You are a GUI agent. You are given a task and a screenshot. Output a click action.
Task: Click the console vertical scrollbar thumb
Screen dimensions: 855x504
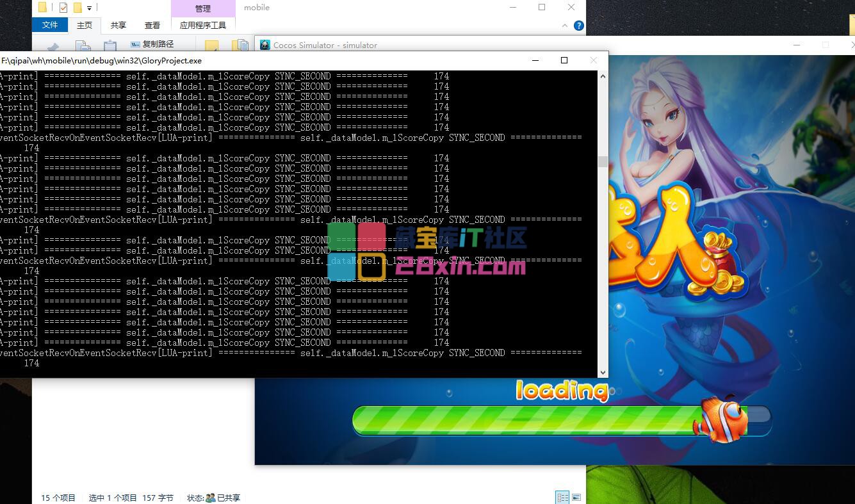(603, 161)
